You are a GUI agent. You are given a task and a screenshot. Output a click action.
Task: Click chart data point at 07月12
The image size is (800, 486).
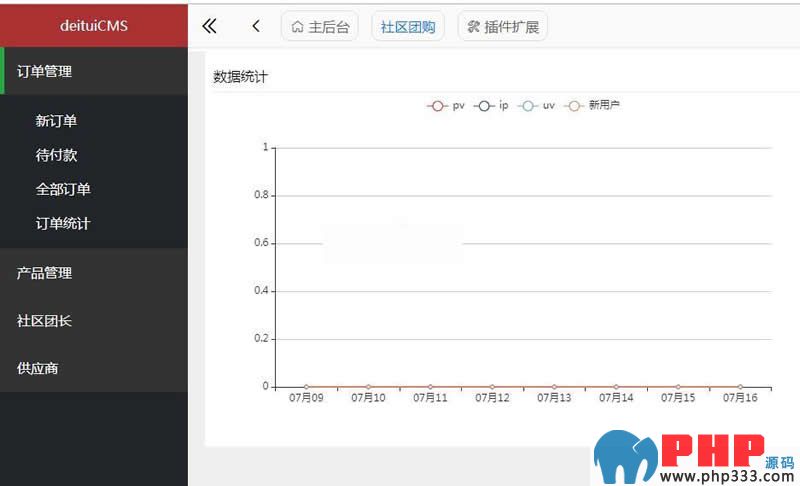(x=492, y=387)
